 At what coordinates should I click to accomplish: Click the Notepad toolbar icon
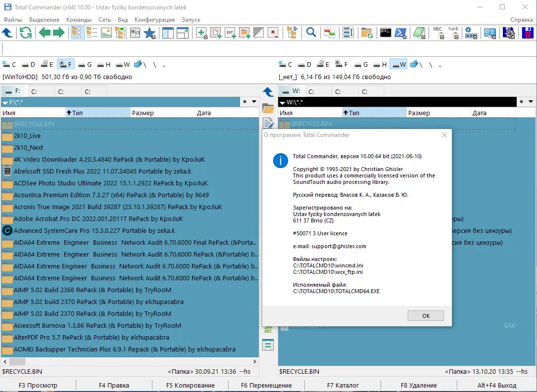coord(419,33)
